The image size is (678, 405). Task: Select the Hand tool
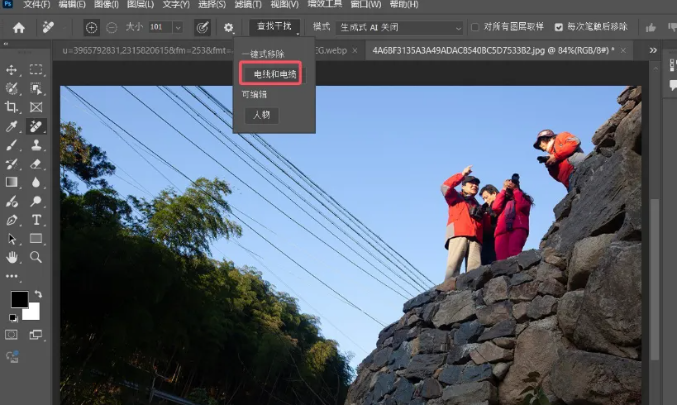[x=12, y=257]
